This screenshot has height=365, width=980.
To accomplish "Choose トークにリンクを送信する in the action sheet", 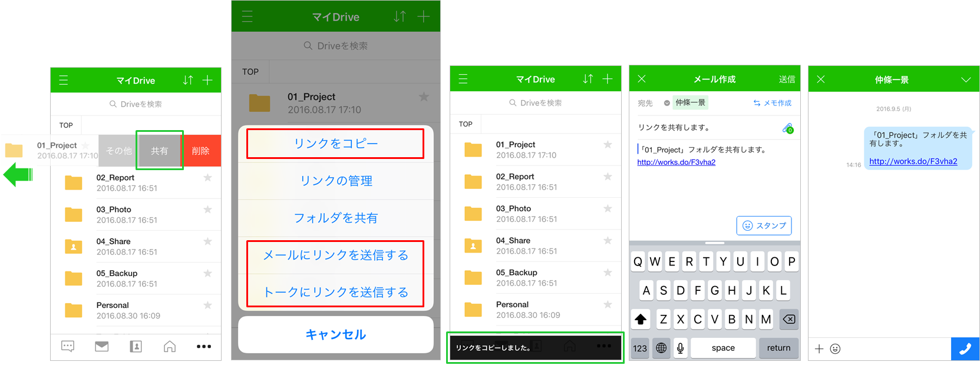I will (x=335, y=292).
